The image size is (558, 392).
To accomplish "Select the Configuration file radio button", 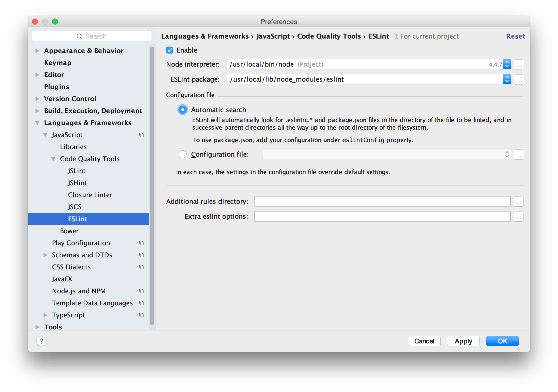I will coord(183,154).
